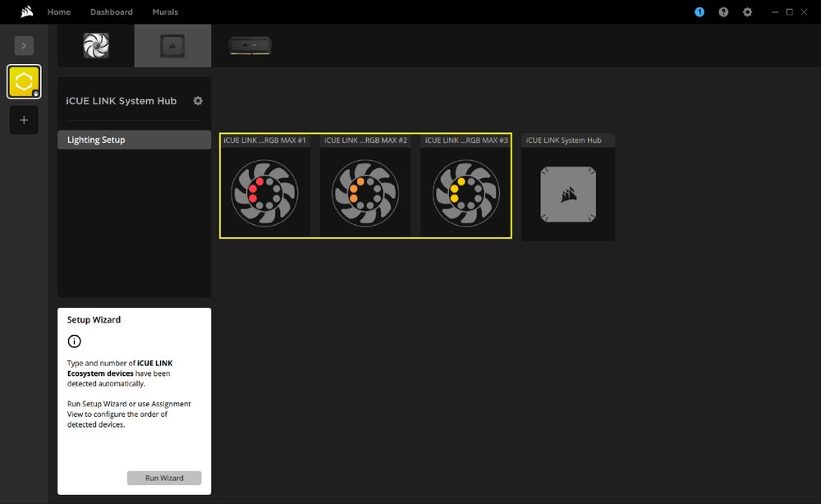Image resolution: width=821 pixels, height=504 pixels.
Task: Open iCUE application settings gear
Action: (x=747, y=11)
